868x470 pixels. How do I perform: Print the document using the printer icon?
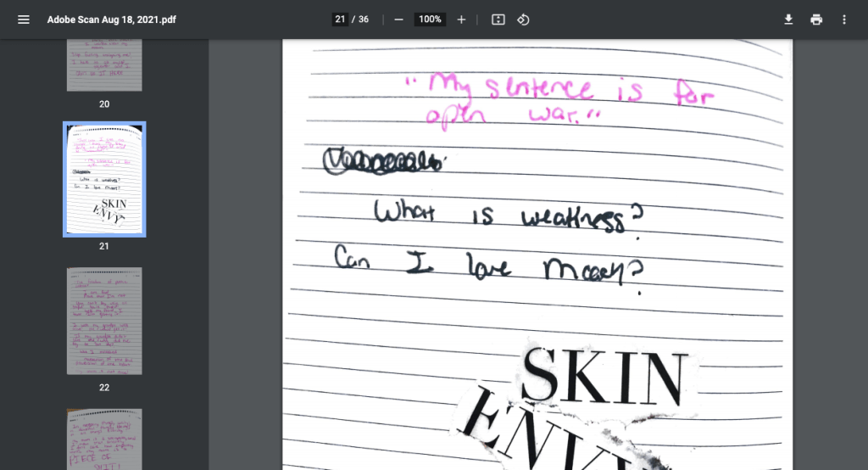816,20
